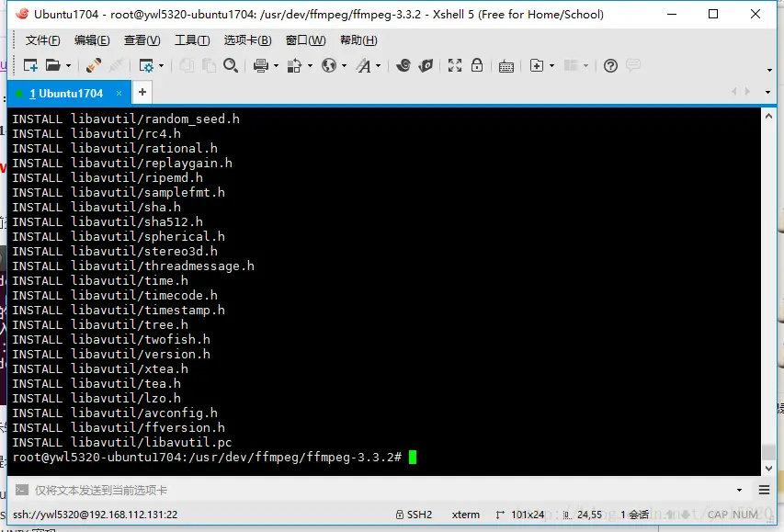Viewport: 784px width, 532px height.
Task: Click the grayed Copy toolbar icon
Action: coord(187,65)
